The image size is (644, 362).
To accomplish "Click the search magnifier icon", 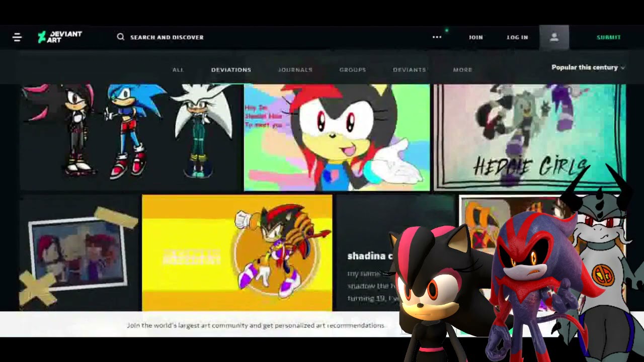I will (121, 37).
